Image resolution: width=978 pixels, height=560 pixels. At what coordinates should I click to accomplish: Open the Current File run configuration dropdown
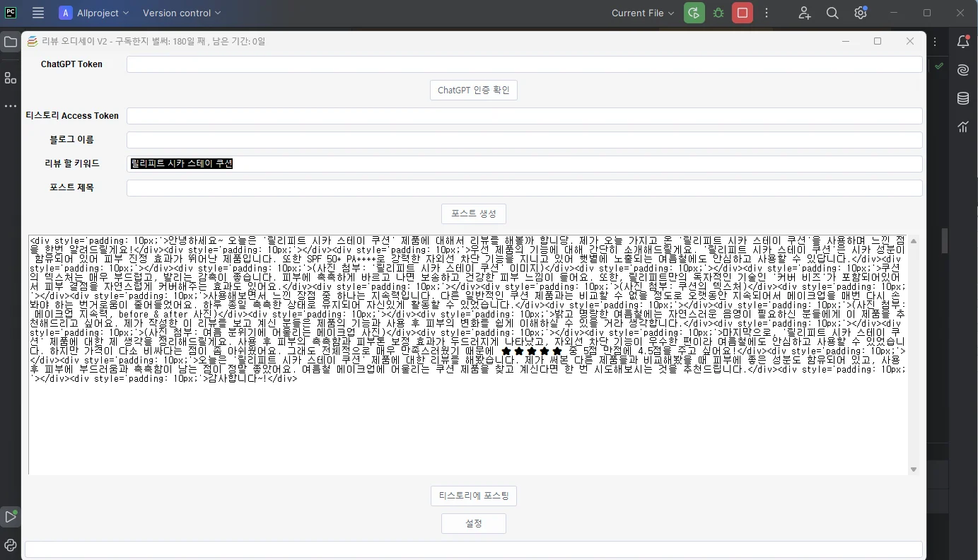pyautogui.click(x=643, y=13)
